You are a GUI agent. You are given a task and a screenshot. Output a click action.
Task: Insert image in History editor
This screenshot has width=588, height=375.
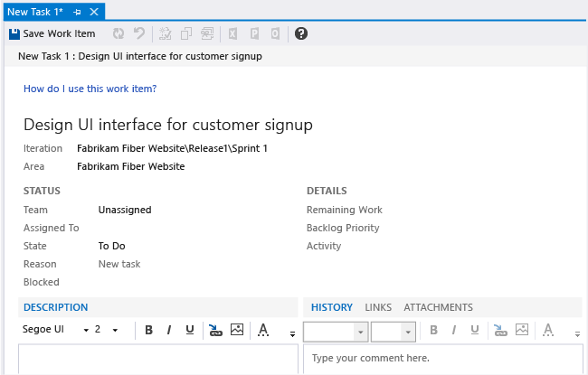(x=522, y=330)
